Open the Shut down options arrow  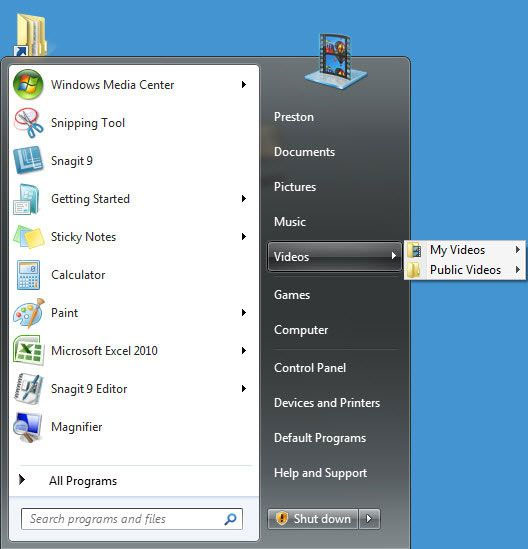click(x=369, y=519)
